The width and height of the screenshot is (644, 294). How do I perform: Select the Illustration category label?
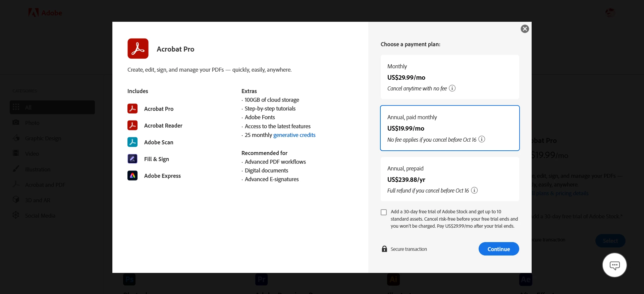tap(38, 169)
